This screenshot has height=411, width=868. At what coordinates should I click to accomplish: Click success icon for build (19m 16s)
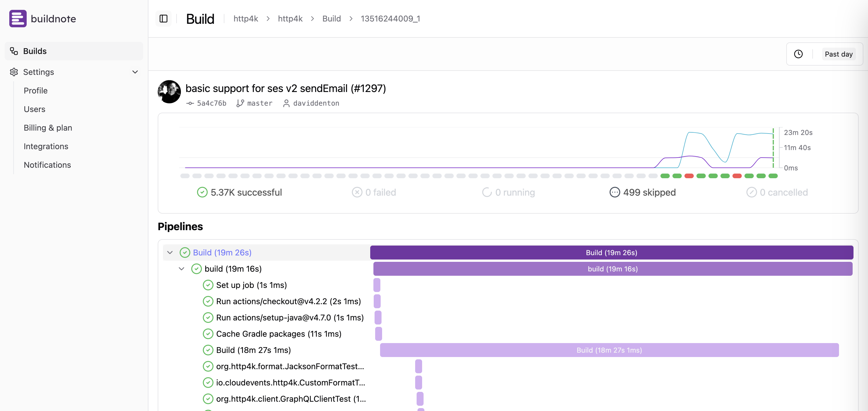197,268
